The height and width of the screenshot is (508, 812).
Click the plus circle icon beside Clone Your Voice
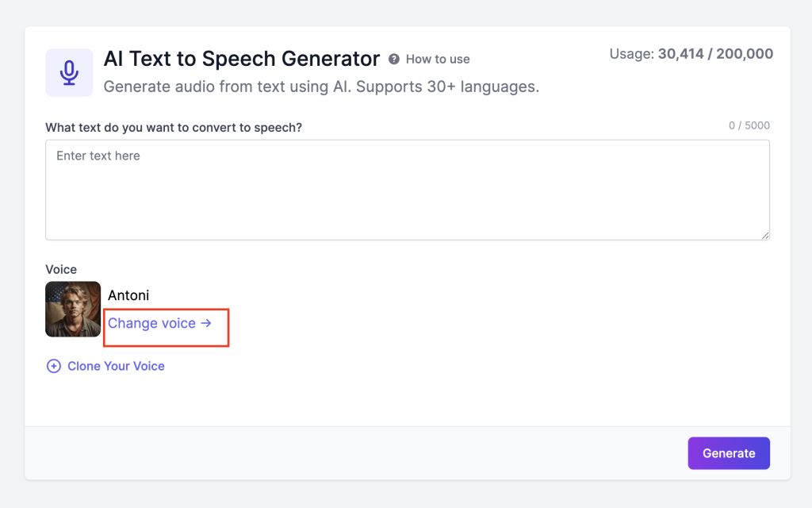click(54, 366)
